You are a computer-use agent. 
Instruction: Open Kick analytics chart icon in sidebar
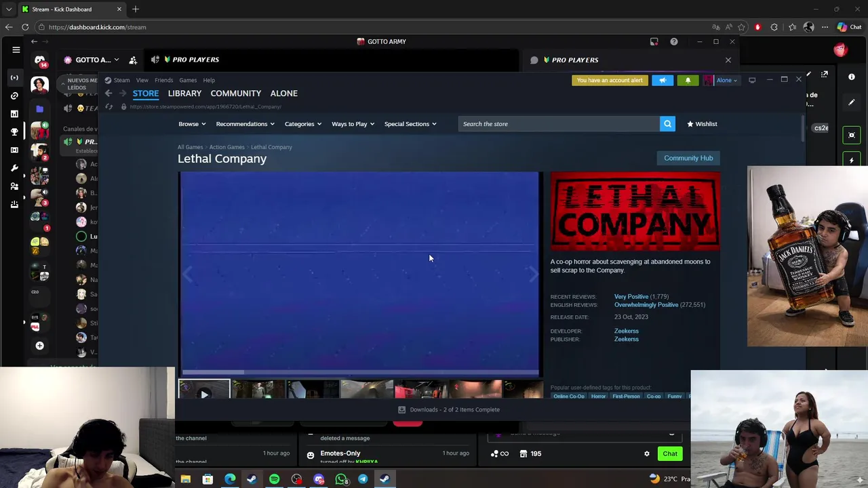14,114
